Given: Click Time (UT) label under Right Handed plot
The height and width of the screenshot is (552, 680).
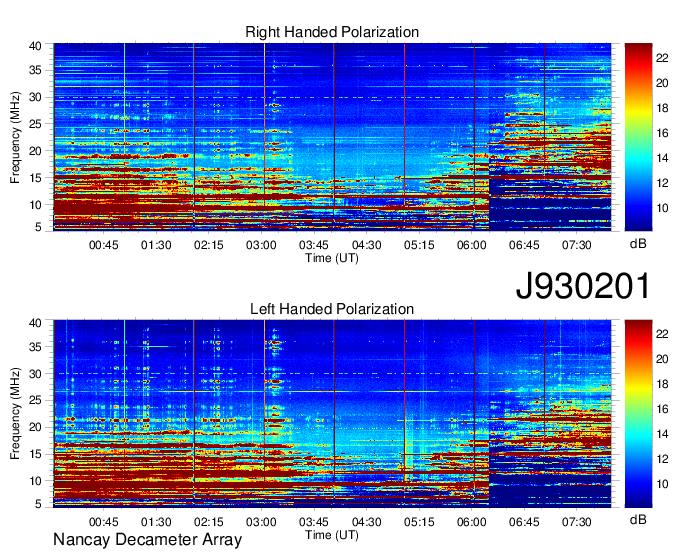Looking at the screenshot, I should click(x=332, y=258).
